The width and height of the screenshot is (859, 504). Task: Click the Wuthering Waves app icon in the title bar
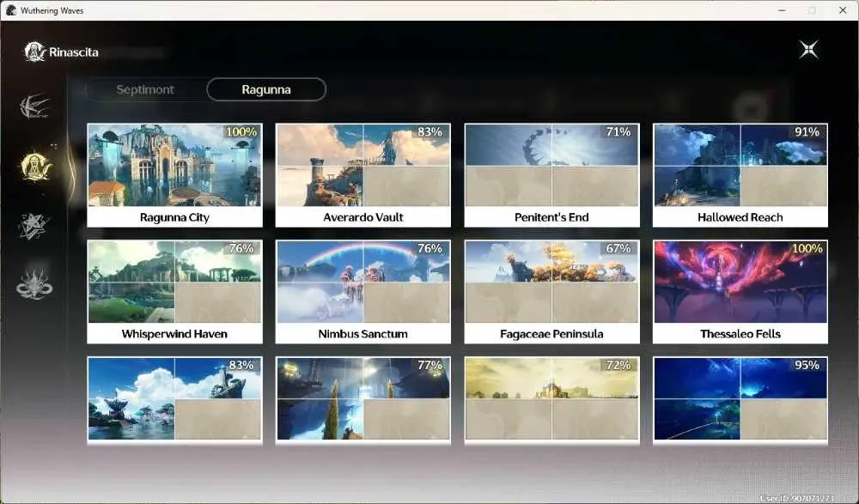click(x=10, y=10)
